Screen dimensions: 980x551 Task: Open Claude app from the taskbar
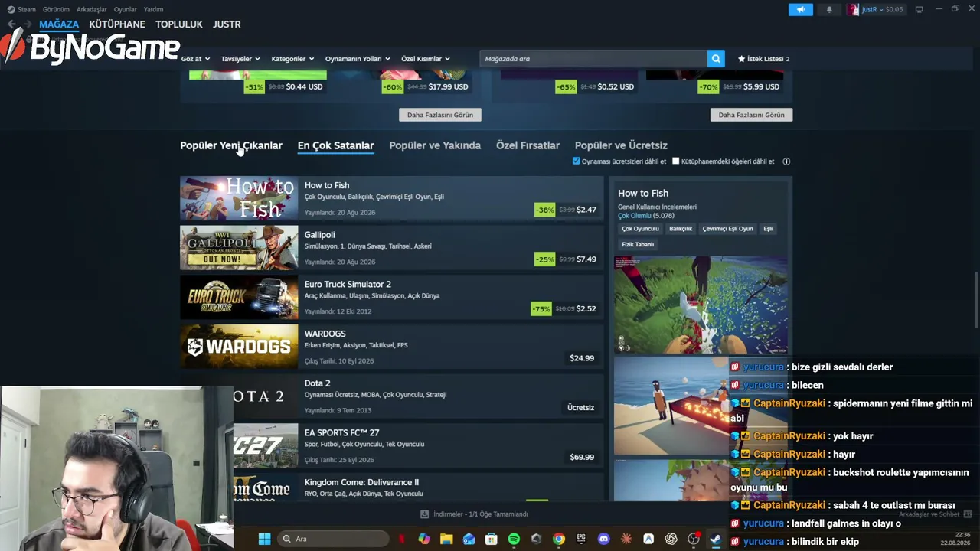(x=626, y=539)
